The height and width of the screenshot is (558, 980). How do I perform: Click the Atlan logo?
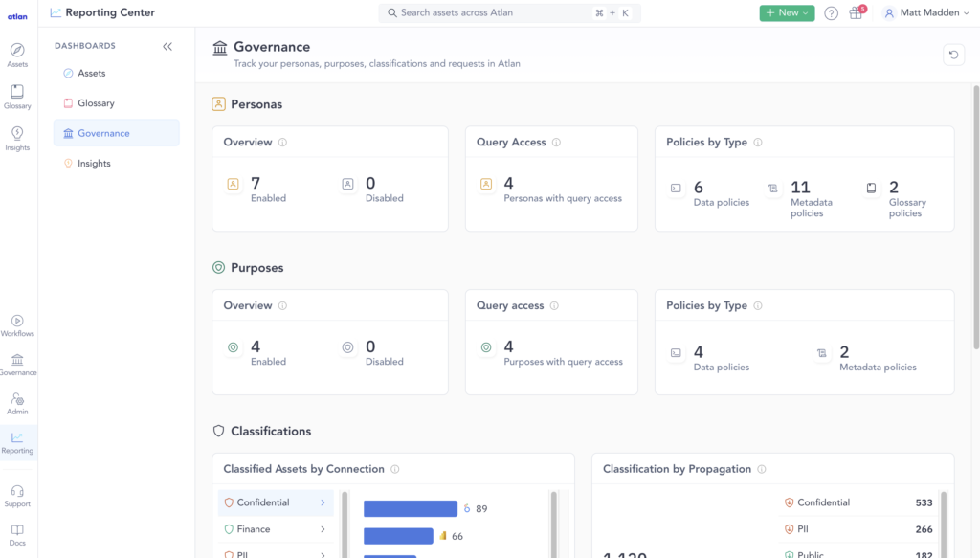click(x=17, y=17)
